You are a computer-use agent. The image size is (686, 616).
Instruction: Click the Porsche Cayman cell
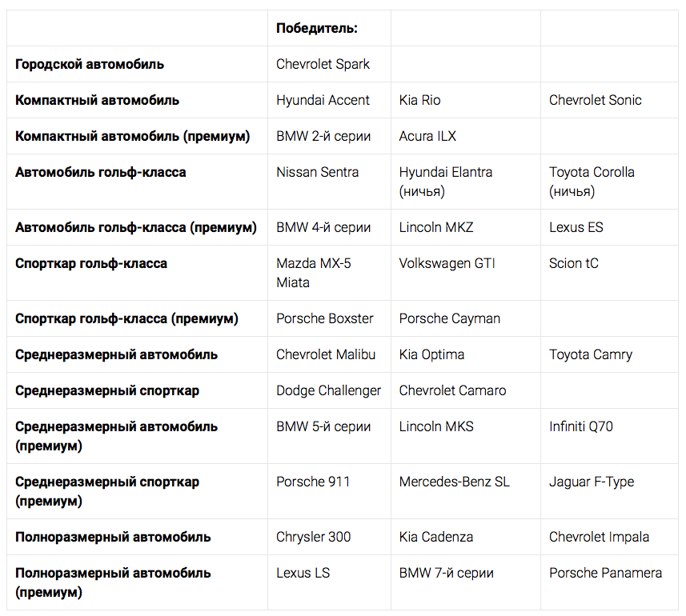coord(449,318)
